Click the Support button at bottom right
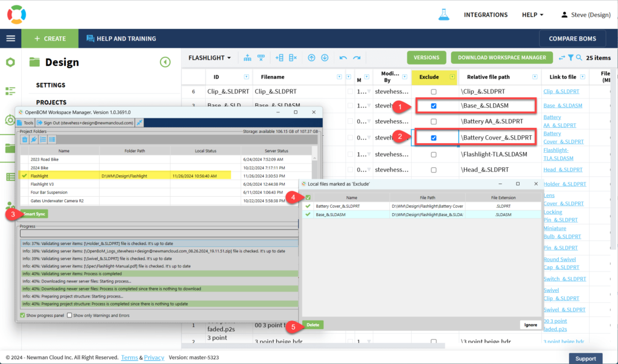 click(585, 359)
